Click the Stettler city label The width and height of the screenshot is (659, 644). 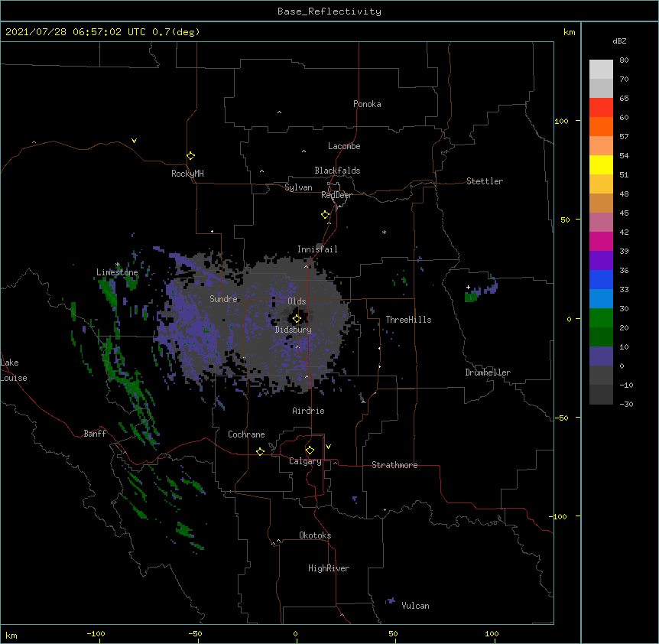click(485, 181)
